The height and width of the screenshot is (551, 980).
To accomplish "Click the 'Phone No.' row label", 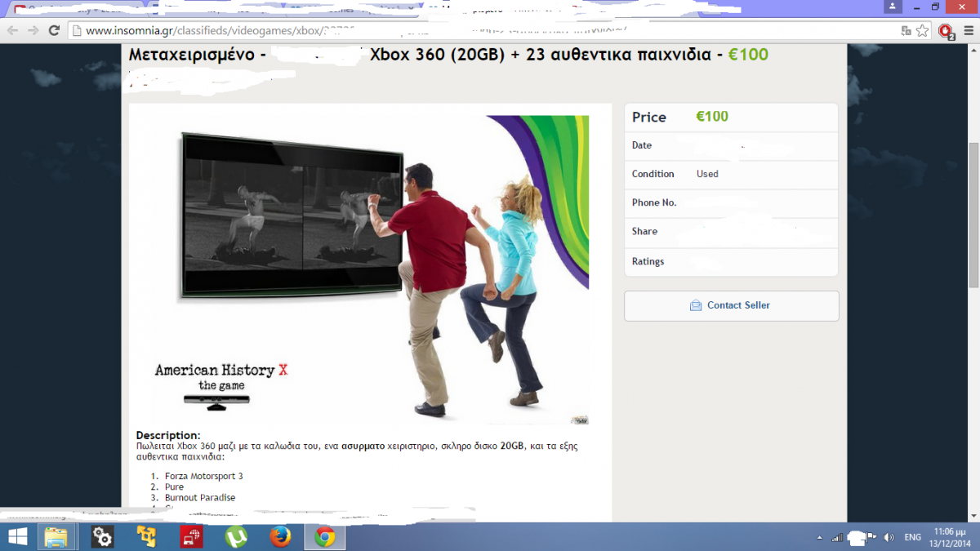I will click(x=654, y=202).
